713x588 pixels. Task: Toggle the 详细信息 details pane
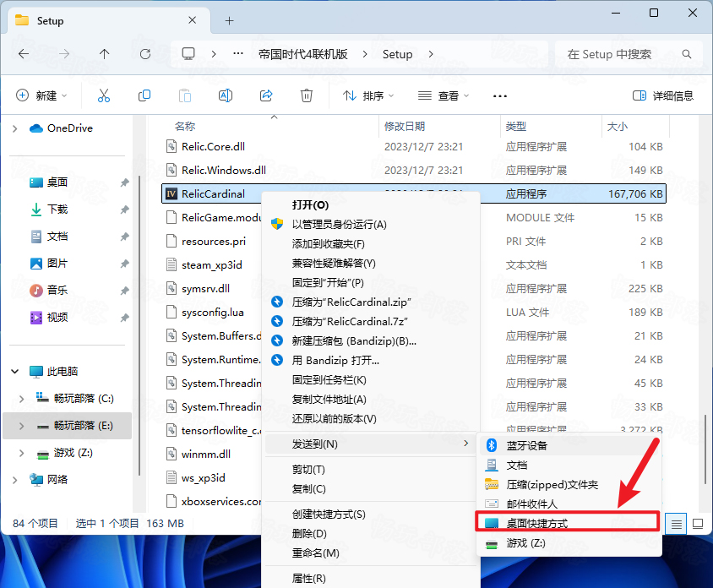[663, 96]
